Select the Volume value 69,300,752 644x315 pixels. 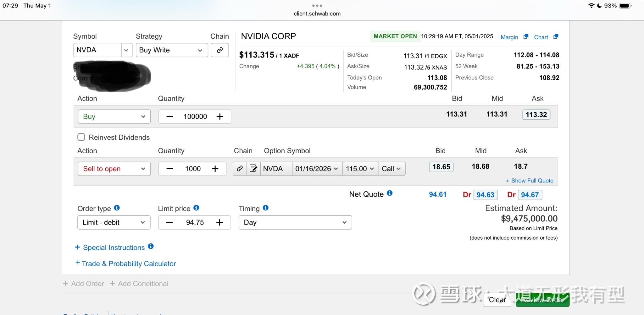430,87
